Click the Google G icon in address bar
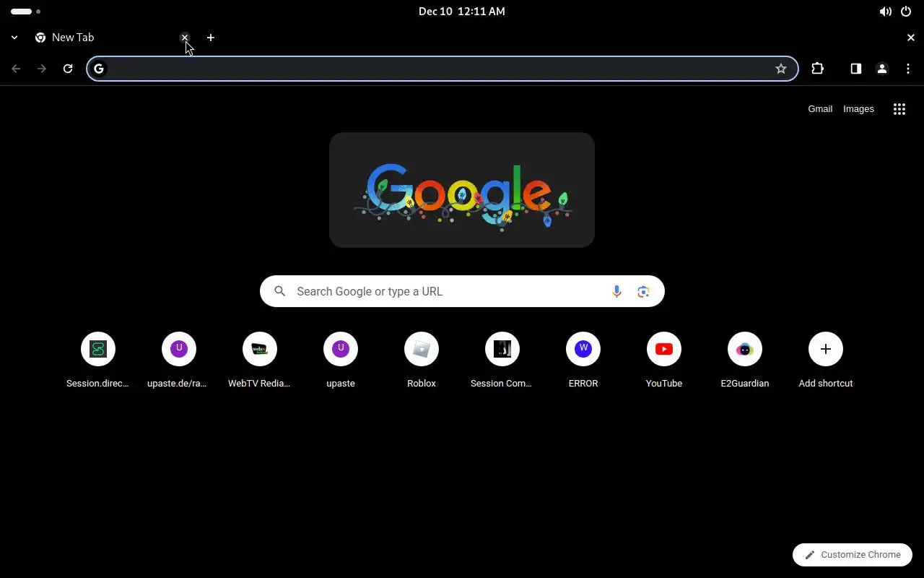Screen dimensions: 924x578 tap(99, 69)
